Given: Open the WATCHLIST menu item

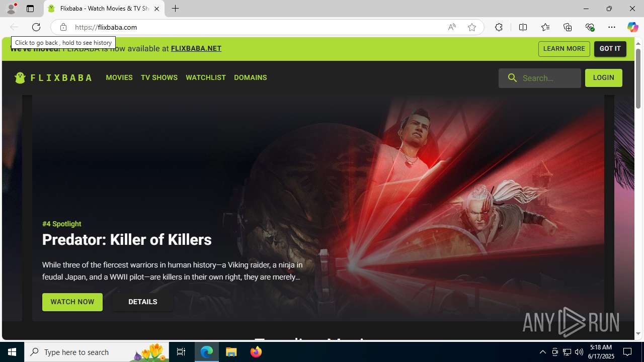Looking at the screenshot, I should pyautogui.click(x=206, y=77).
